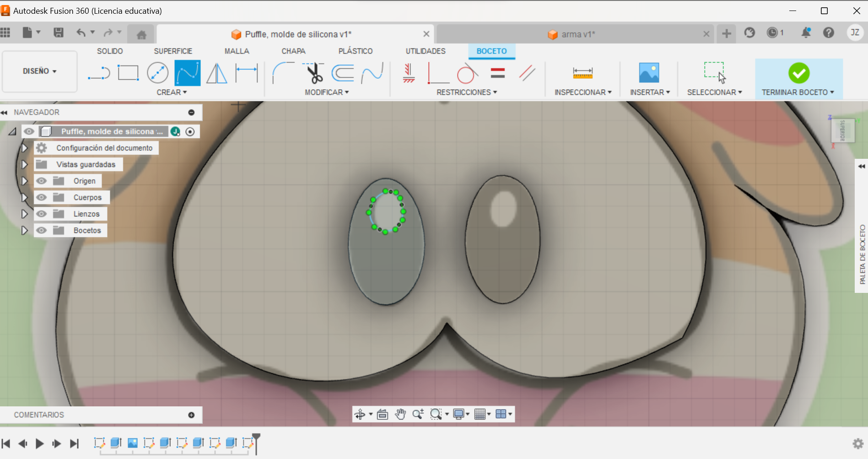This screenshot has height=459, width=868.
Task: Open the DISEÑO workspace dropdown
Action: click(40, 71)
